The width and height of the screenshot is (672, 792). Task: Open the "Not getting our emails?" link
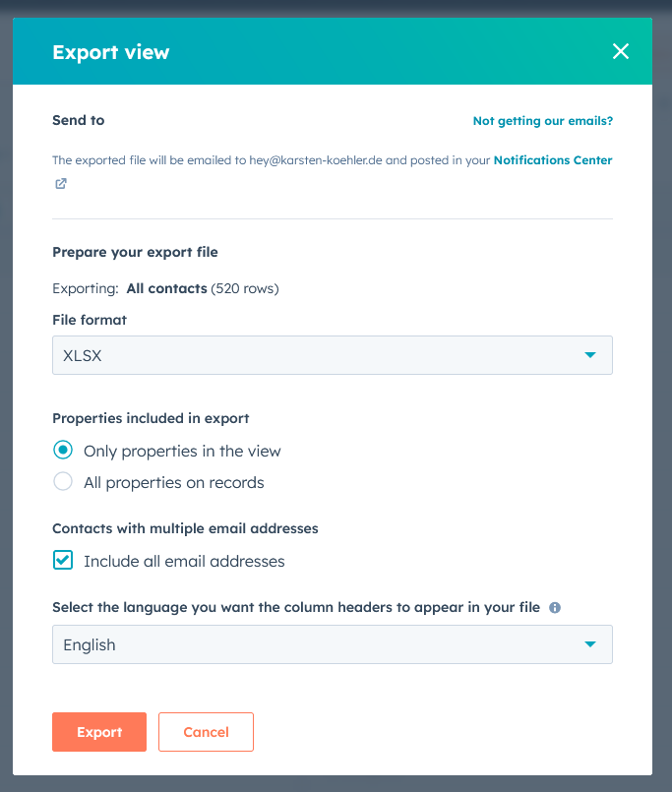pos(542,121)
